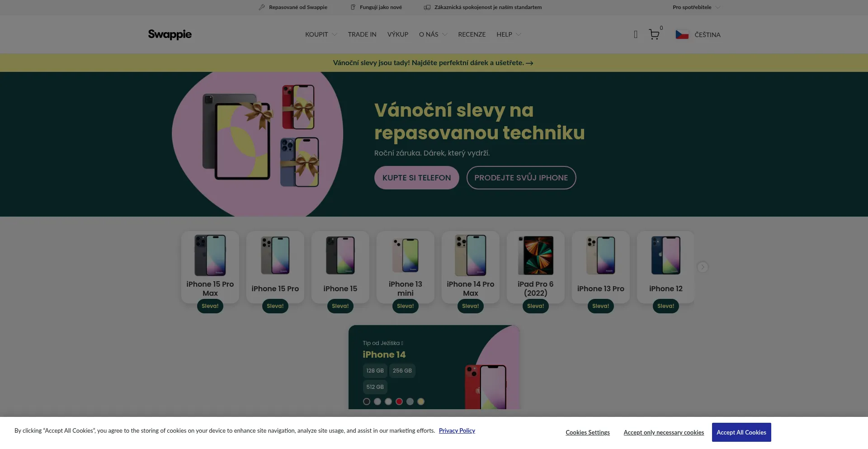
Task: Select the iPad Pro 6 (2022) product card
Action: [535, 267]
